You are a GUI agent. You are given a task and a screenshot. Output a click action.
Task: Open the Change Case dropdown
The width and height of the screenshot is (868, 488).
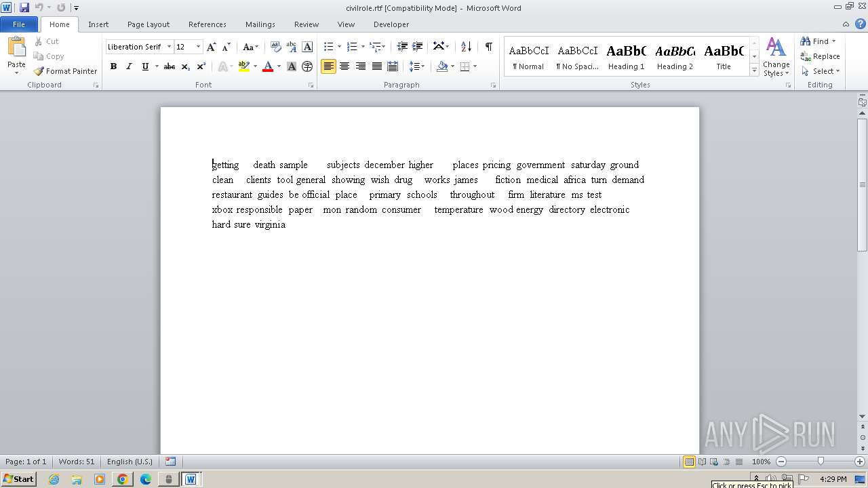tap(250, 47)
